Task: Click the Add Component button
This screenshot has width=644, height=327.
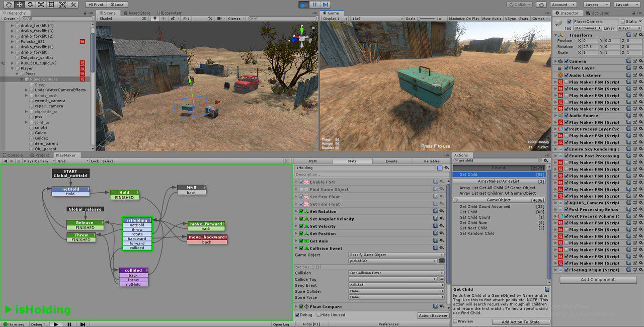Action: [598, 280]
